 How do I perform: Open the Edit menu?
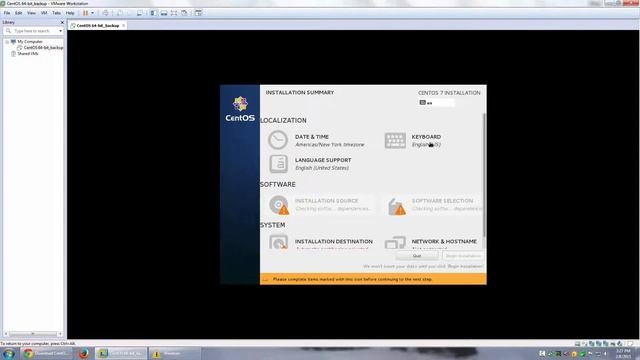(19, 13)
